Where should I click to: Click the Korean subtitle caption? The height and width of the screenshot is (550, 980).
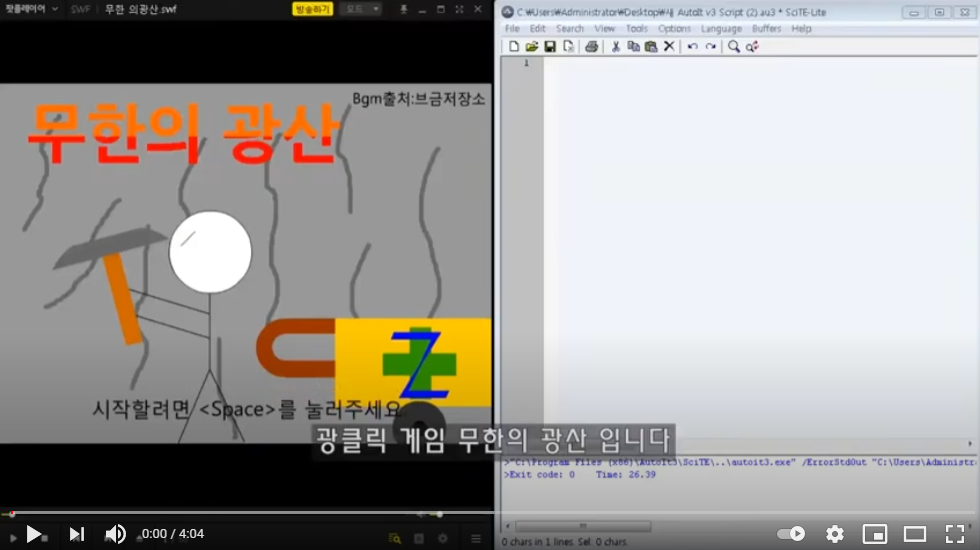(x=493, y=441)
